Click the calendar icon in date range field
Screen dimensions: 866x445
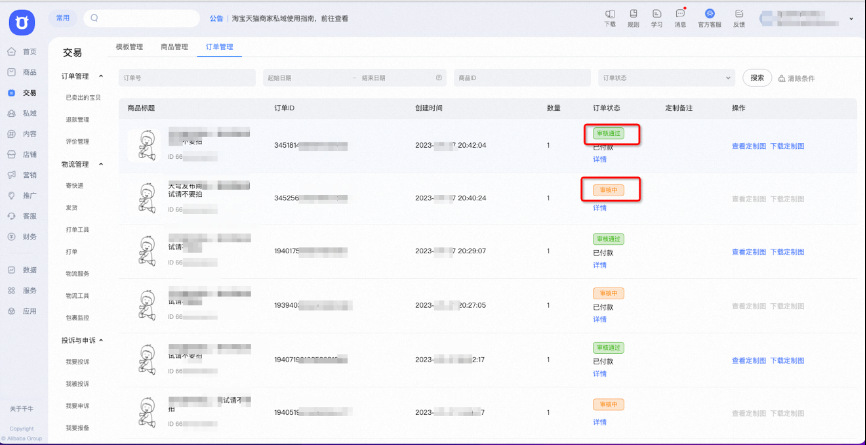click(x=439, y=78)
